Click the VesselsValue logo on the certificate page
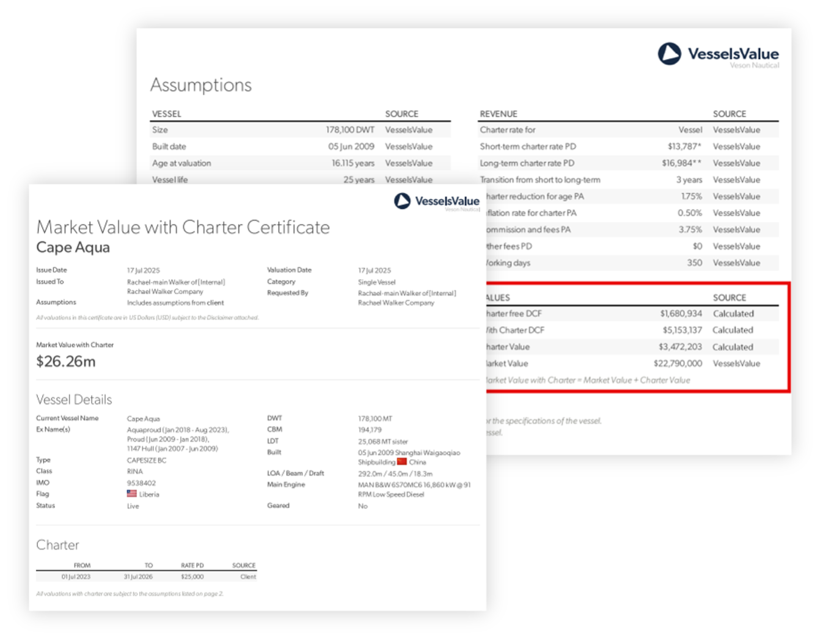 click(x=436, y=202)
